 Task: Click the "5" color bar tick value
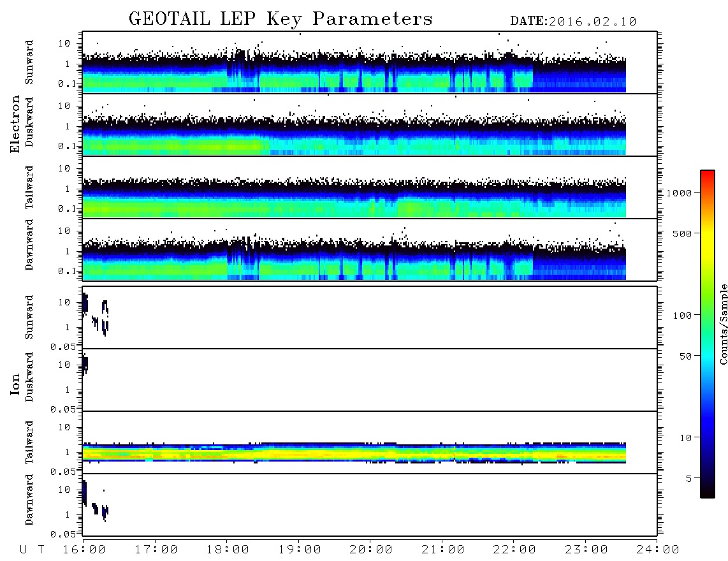tap(689, 479)
